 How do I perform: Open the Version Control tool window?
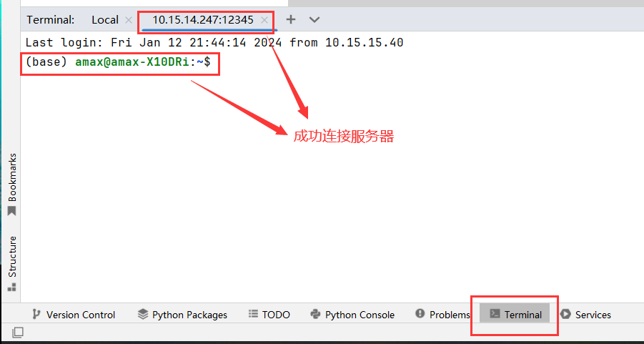coord(74,315)
